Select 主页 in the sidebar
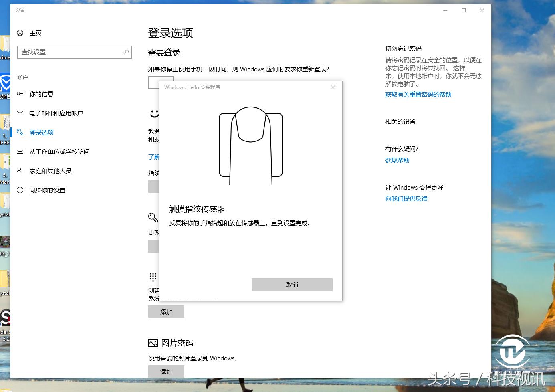 (x=36, y=33)
